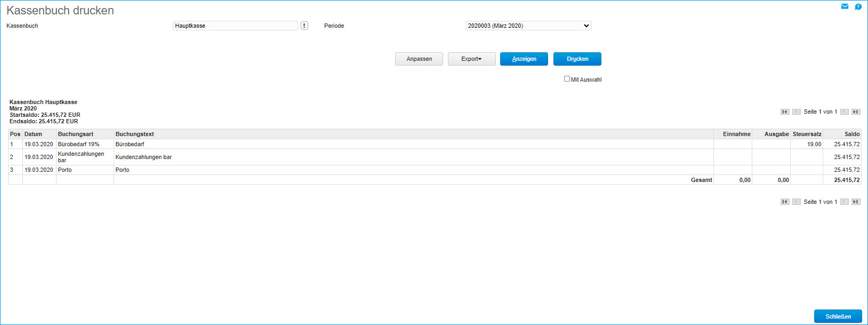
Task: Jump to first page above the table
Action: 785,112
